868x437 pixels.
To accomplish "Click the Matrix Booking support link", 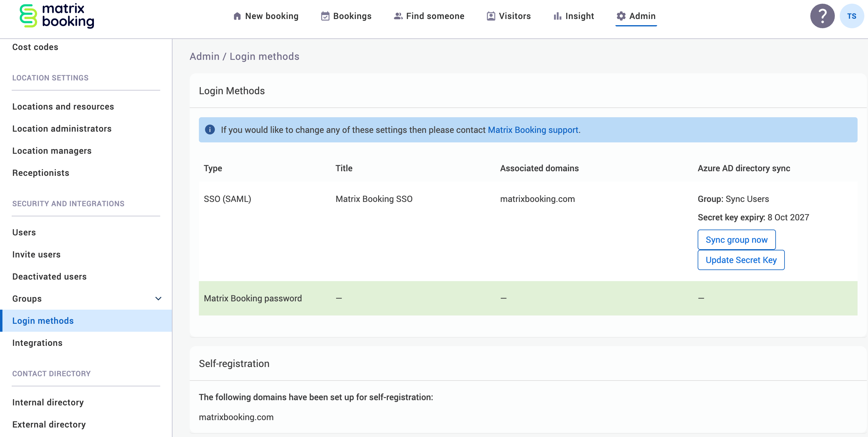I will (x=533, y=130).
